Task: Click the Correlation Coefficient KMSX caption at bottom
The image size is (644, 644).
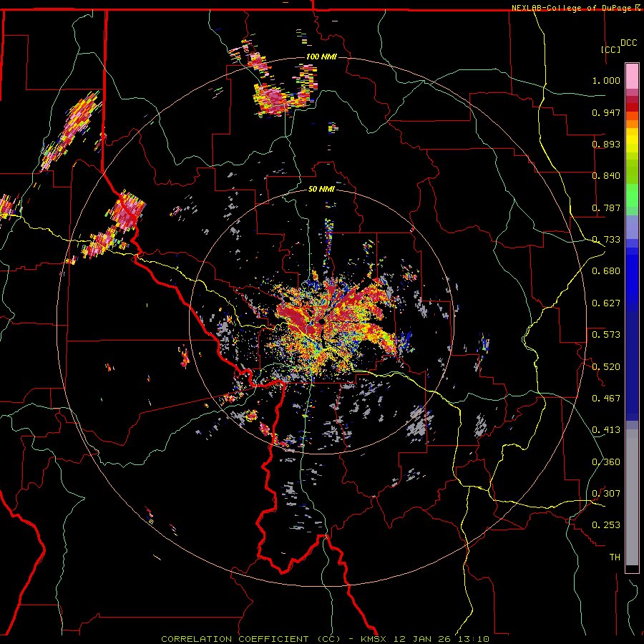Action: pos(325,639)
